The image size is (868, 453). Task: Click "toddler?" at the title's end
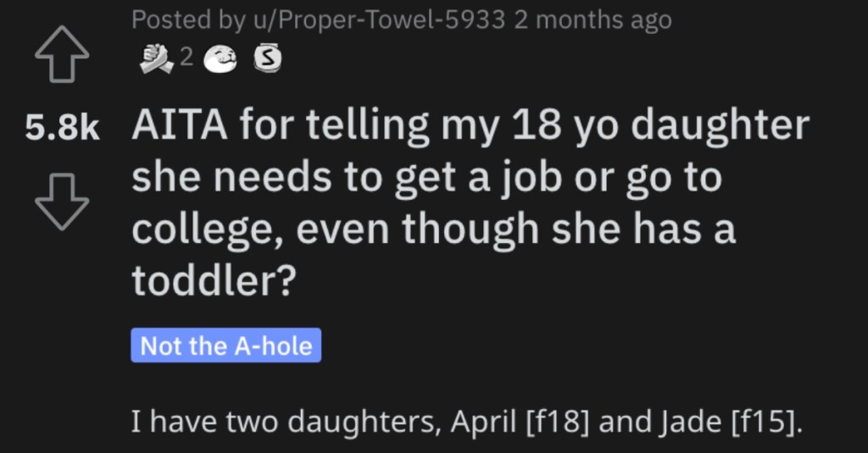point(214,280)
